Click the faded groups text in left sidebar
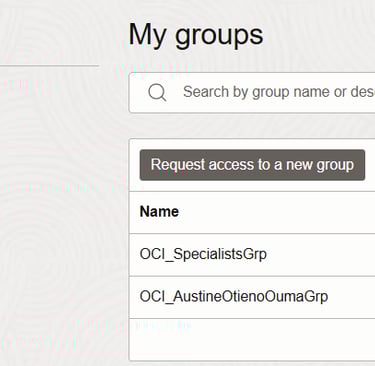Screen dimensions: 375x366 click(x=28, y=86)
